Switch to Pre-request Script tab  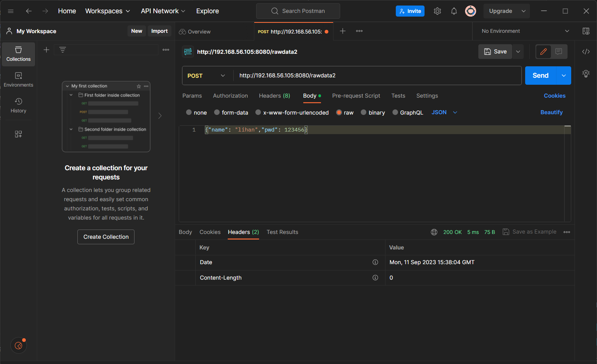coord(356,96)
